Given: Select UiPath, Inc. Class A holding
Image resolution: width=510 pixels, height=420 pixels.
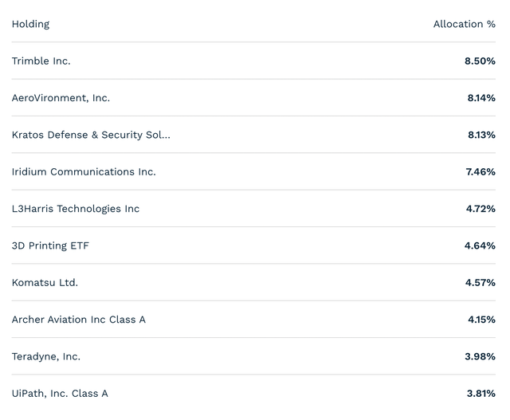Looking at the screenshot, I should click(60, 393).
